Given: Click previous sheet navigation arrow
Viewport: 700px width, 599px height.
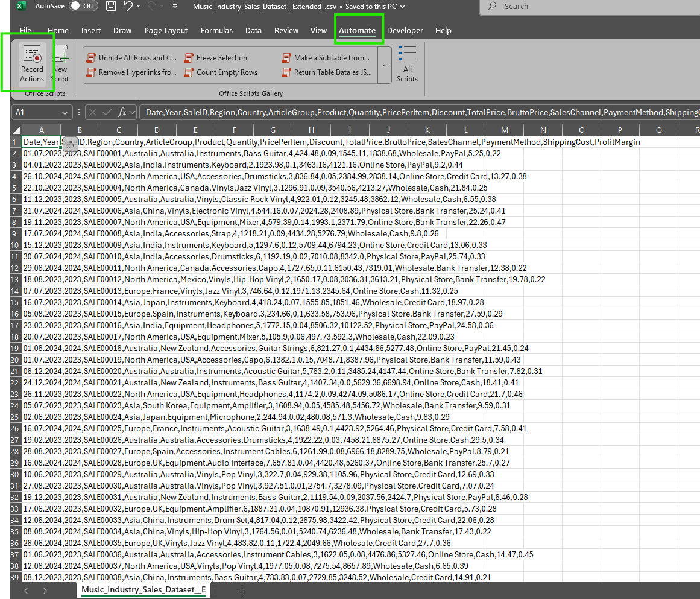Looking at the screenshot, I should 26,591.
